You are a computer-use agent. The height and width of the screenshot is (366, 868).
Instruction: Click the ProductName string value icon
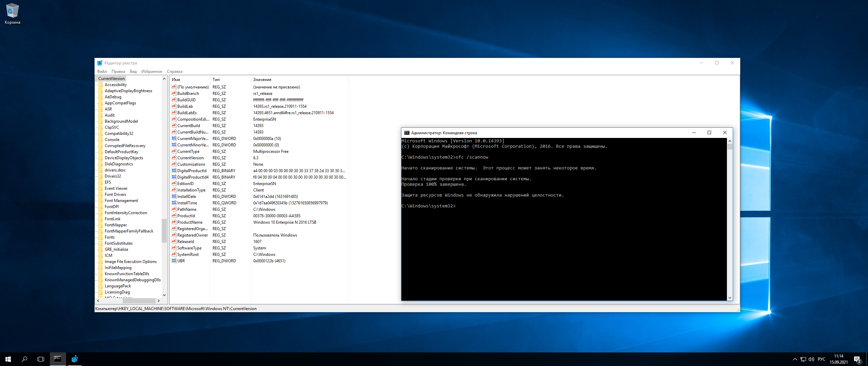pos(174,222)
